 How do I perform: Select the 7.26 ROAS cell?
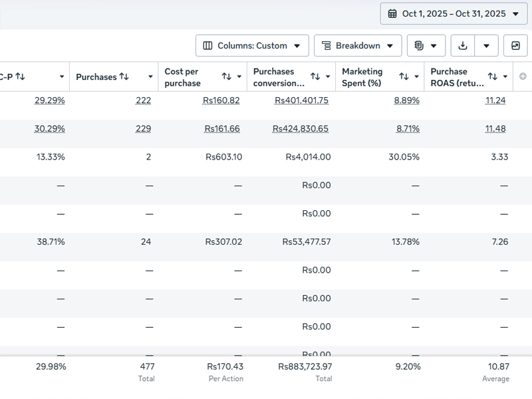pyautogui.click(x=500, y=242)
